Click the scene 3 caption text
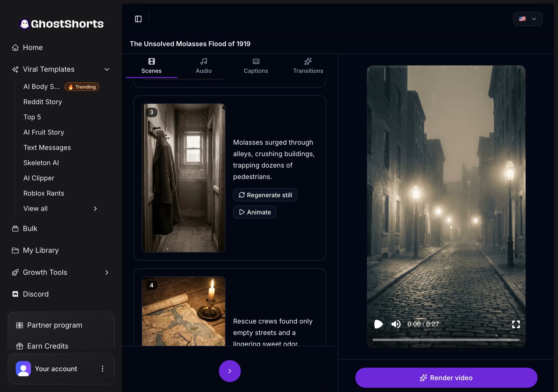This screenshot has width=558, height=392. point(274,160)
